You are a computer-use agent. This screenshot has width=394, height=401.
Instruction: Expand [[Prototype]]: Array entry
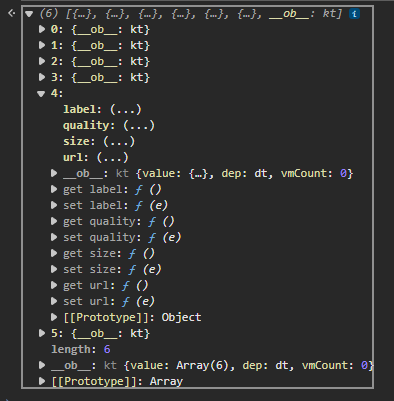[42, 381]
